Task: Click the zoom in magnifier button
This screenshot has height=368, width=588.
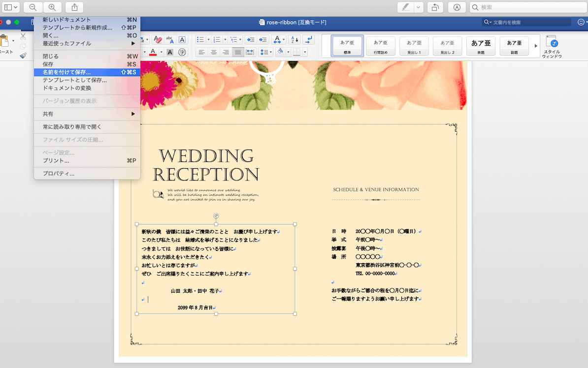Action: [52, 7]
